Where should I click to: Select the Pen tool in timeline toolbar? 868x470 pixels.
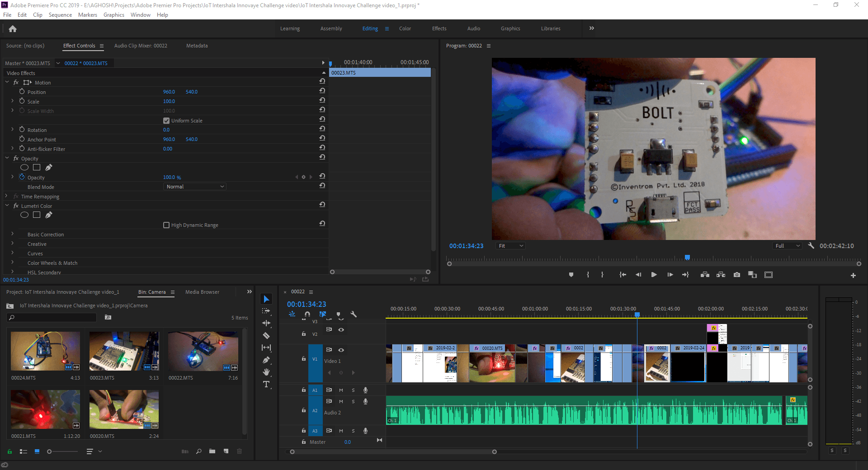click(266, 360)
